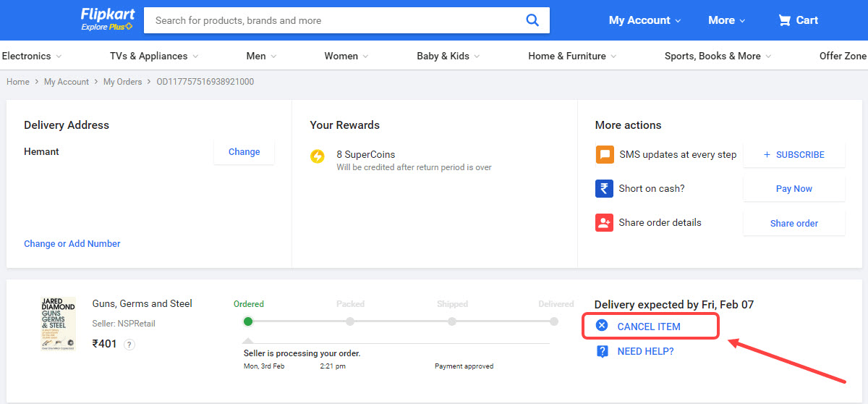
Task: Click the Seller: NSPRetail text
Action: [124, 324]
